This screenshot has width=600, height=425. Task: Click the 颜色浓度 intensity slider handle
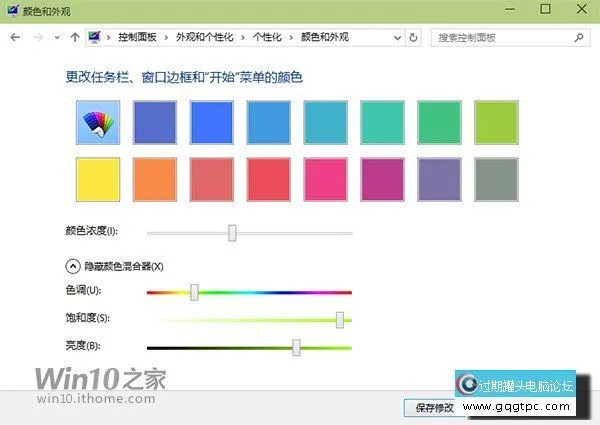tap(232, 232)
